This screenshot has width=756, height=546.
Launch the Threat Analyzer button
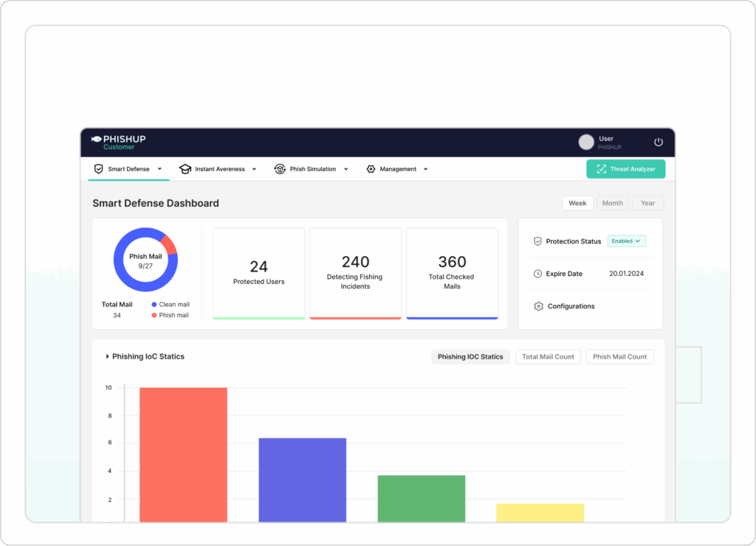click(625, 169)
